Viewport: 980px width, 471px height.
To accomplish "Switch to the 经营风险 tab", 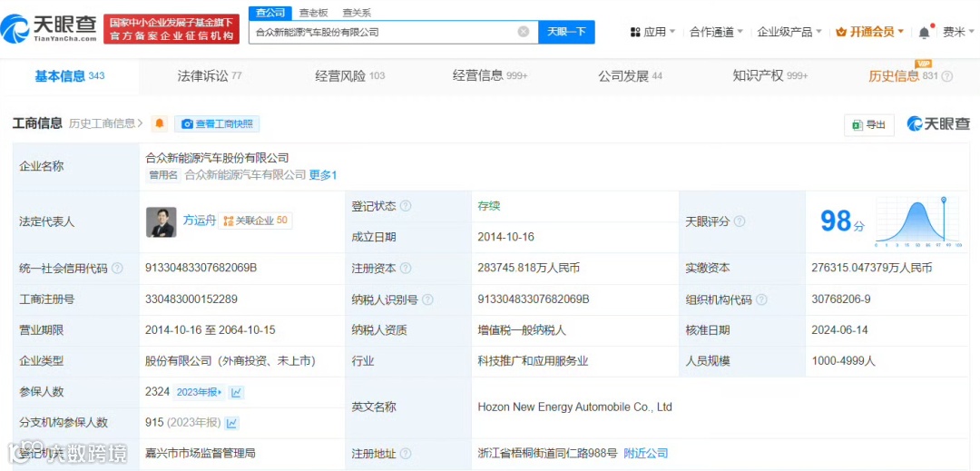I will click(350, 77).
